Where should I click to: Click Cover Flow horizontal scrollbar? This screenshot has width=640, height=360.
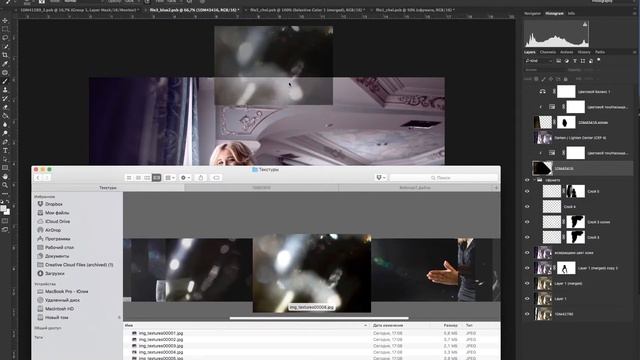(x=319, y=318)
